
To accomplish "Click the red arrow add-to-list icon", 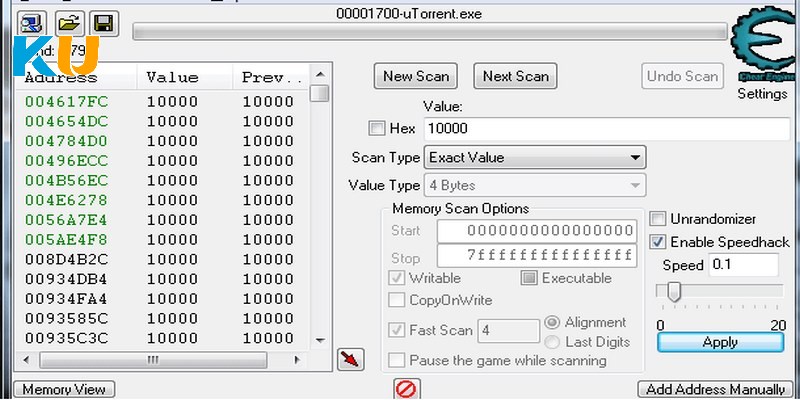I will [351, 360].
